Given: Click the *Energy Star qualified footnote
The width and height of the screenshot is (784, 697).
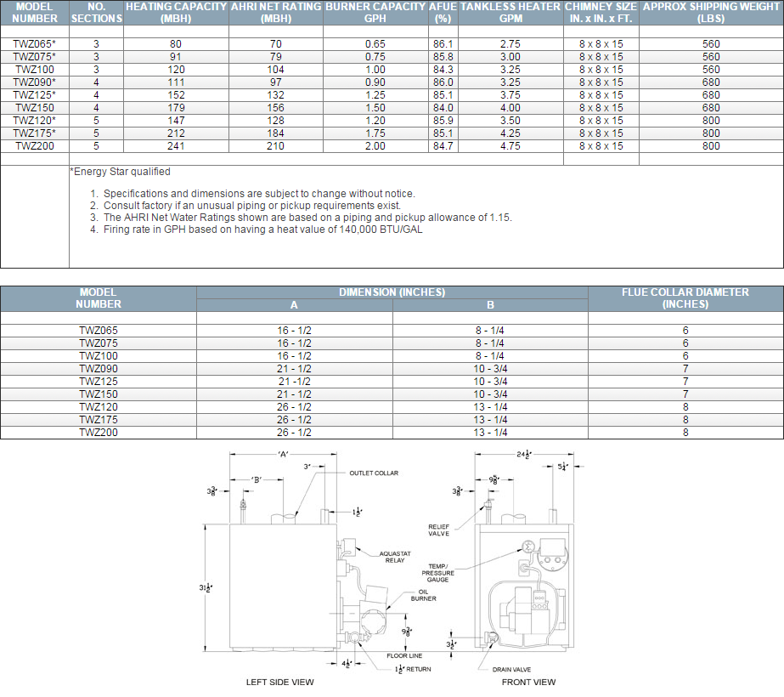Looking at the screenshot, I should [120, 172].
